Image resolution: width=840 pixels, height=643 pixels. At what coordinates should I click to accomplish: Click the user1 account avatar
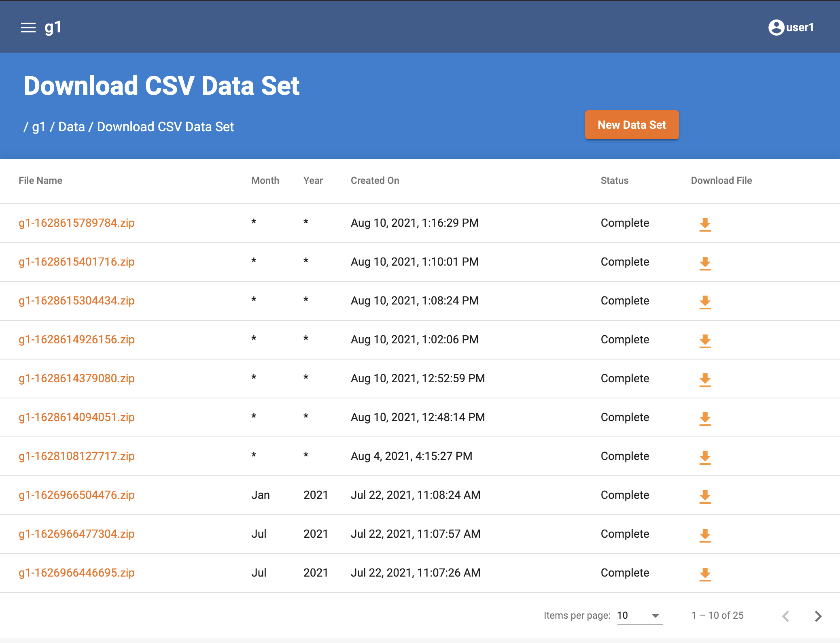click(x=776, y=27)
